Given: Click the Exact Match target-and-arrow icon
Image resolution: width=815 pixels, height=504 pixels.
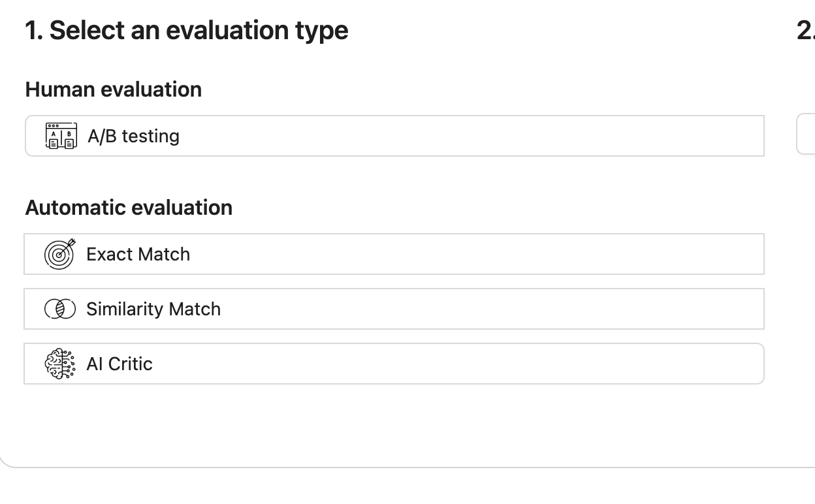Looking at the screenshot, I should pyautogui.click(x=59, y=254).
